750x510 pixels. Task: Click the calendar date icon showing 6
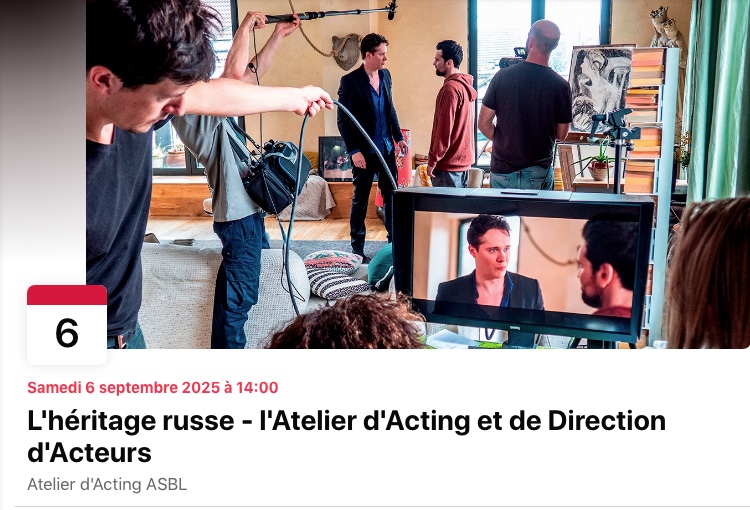click(x=67, y=325)
